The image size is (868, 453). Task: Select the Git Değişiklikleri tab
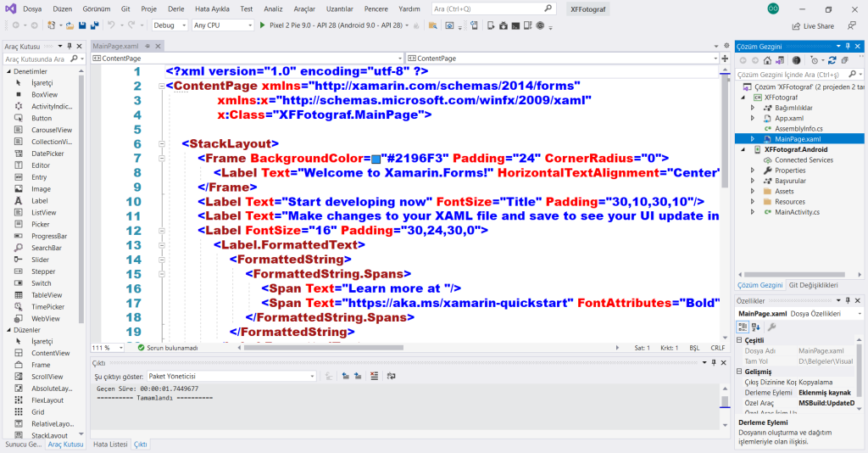click(x=813, y=286)
